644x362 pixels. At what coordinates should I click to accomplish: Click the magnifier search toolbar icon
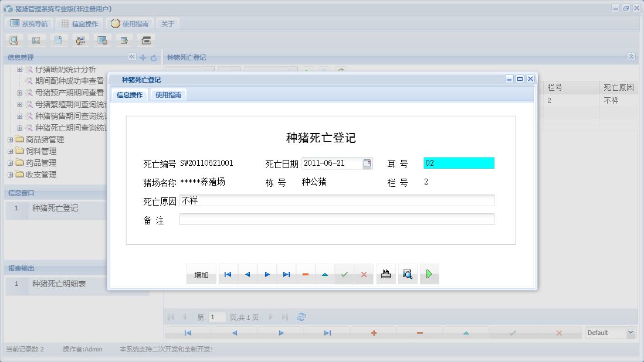click(x=14, y=40)
